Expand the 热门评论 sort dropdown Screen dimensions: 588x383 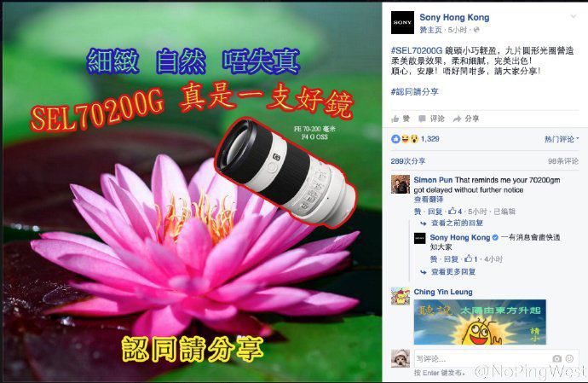pyautogui.click(x=562, y=139)
